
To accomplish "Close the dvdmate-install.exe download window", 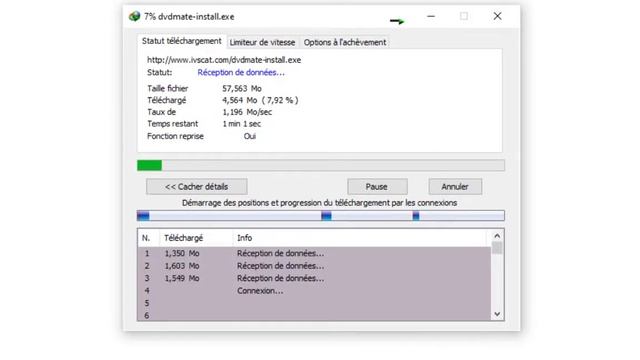I will coord(497,16).
